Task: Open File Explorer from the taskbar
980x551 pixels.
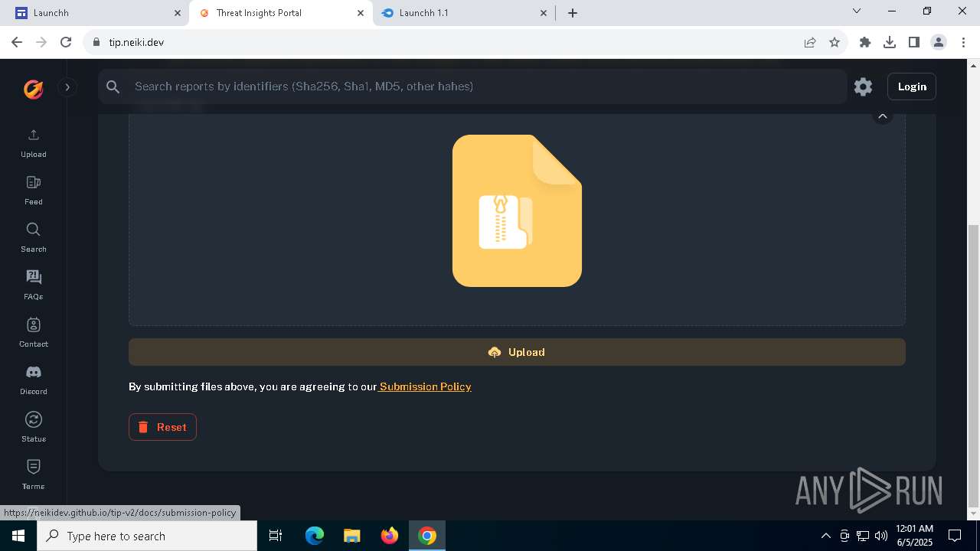Action: [x=352, y=536]
